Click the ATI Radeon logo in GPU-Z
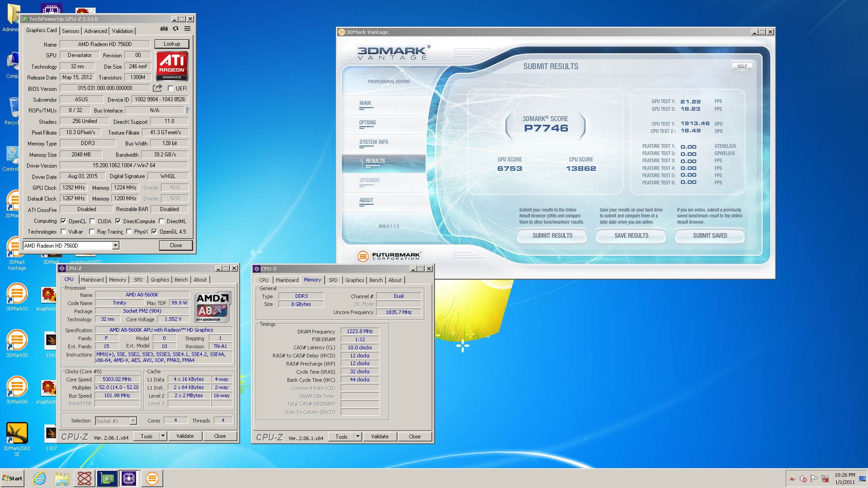Image resolution: width=868 pixels, height=488 pixels. coord(172,66)
